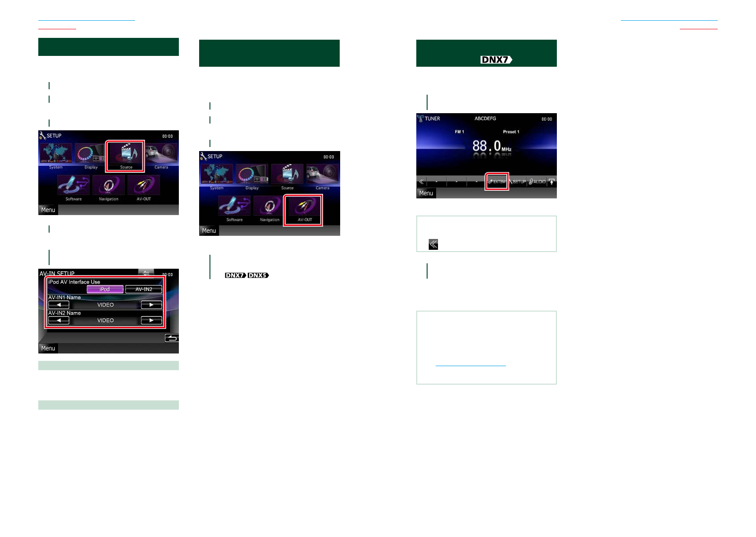The image size is (756, 537).
Task: Open Menu below the AV-IN SETUP screen
Action: coord(48,349)
